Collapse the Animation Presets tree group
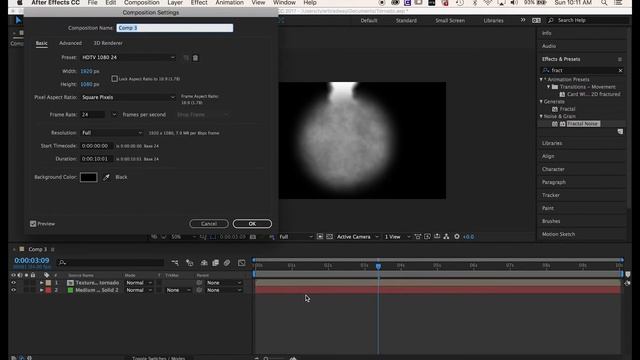 click(542, 80)
